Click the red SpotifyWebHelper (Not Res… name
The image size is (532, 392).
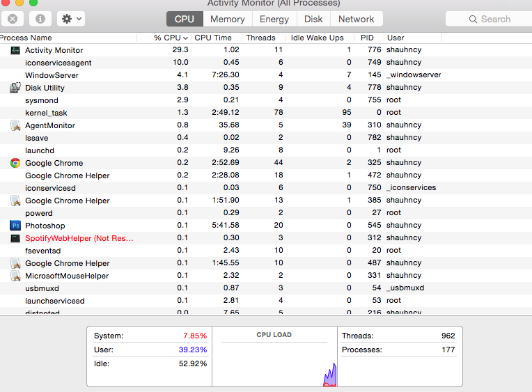(79, 238)
